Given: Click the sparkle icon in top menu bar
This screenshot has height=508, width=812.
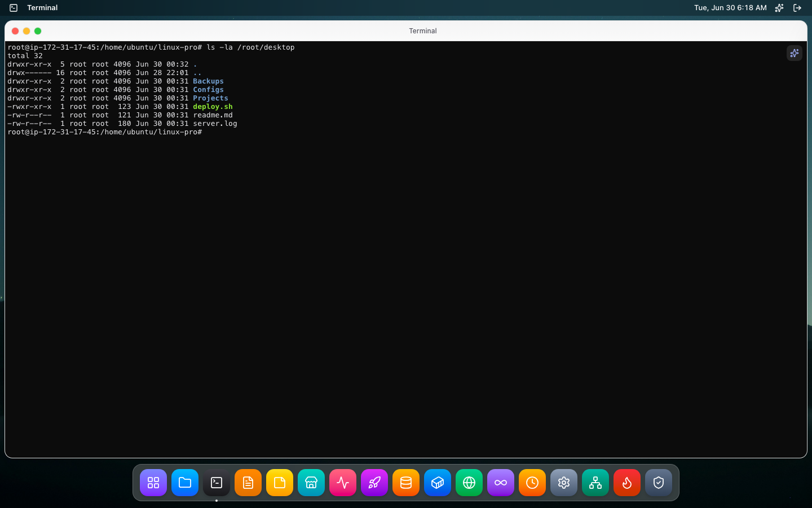Looking at the screenshot, I should [779, 8].
